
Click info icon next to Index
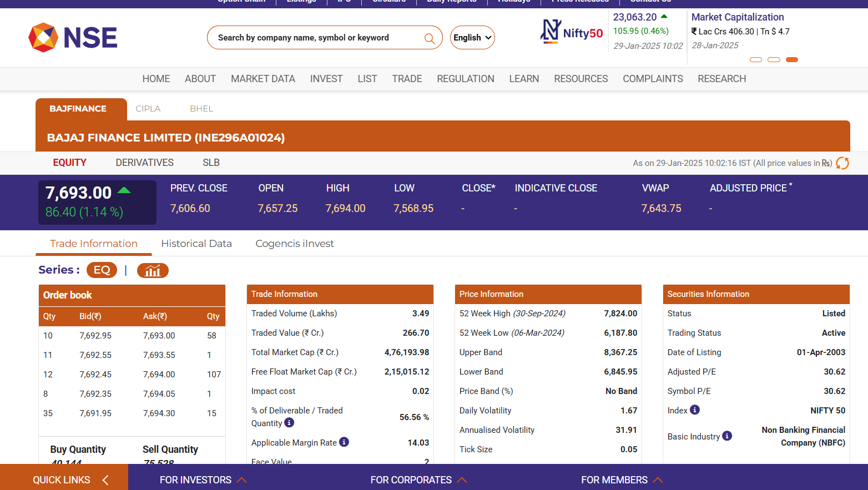click(695, 410)
